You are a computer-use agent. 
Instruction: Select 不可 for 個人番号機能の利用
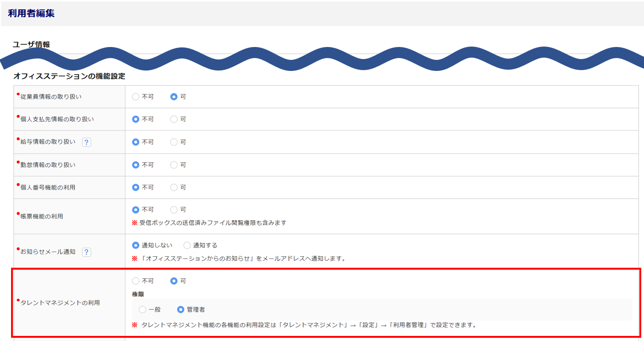click(x=136, y=188)
